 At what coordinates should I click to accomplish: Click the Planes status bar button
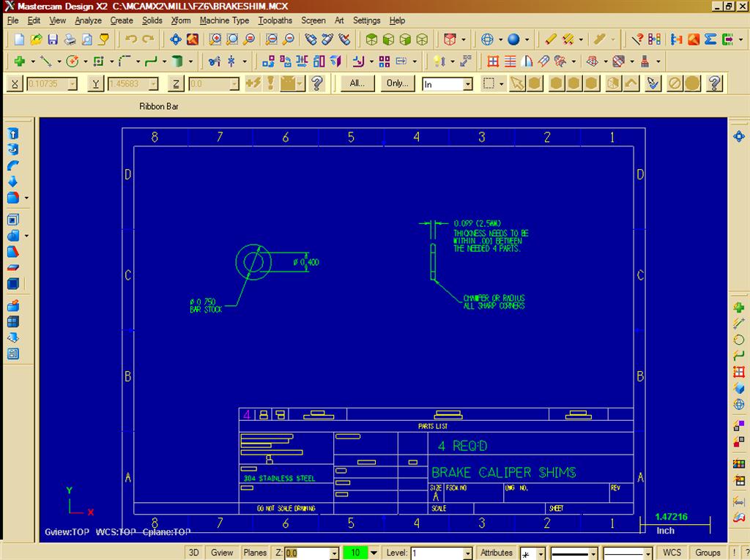255,553
